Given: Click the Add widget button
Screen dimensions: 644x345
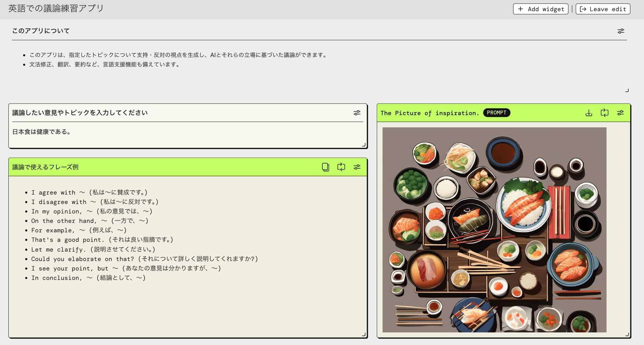Looking at the screenshot, I should (x=541, y=9).
